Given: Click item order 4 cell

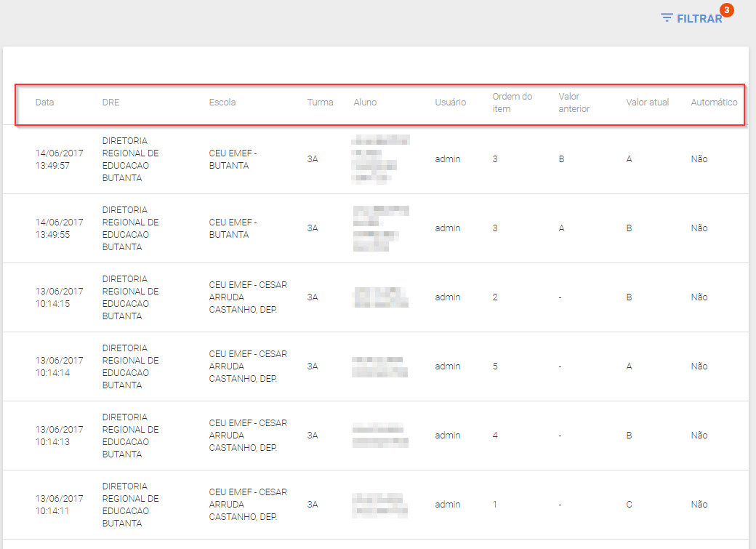Looking at the screenshot, I should click(x=495, y=435).
